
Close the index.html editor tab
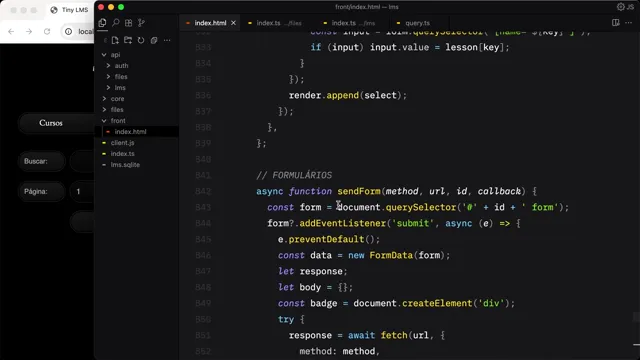[233, 23]
